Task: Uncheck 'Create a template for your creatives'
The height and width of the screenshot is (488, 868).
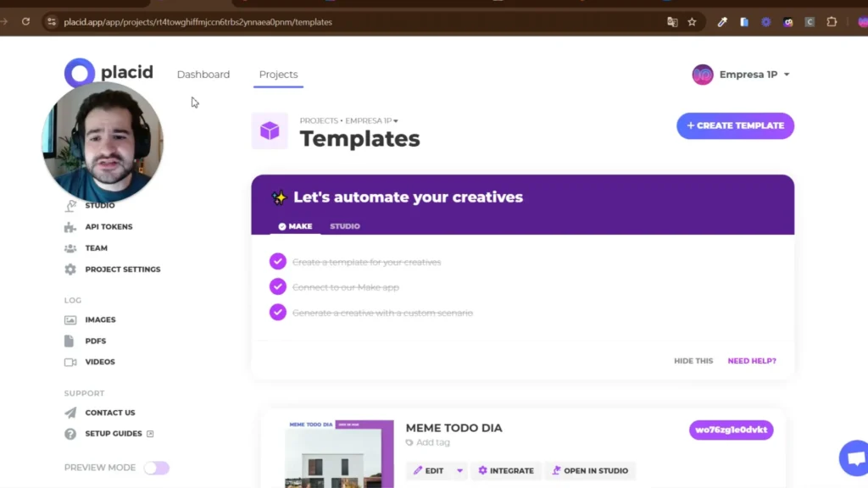Action: 278,261
